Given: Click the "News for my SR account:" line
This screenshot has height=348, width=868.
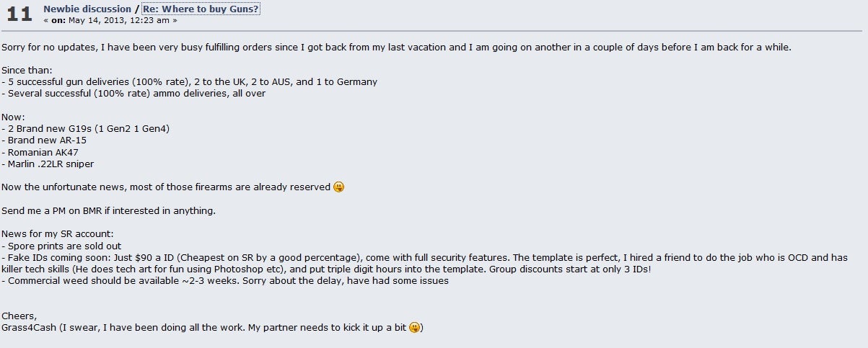Looking at the screenshot, I should click(x=58, y=234).
